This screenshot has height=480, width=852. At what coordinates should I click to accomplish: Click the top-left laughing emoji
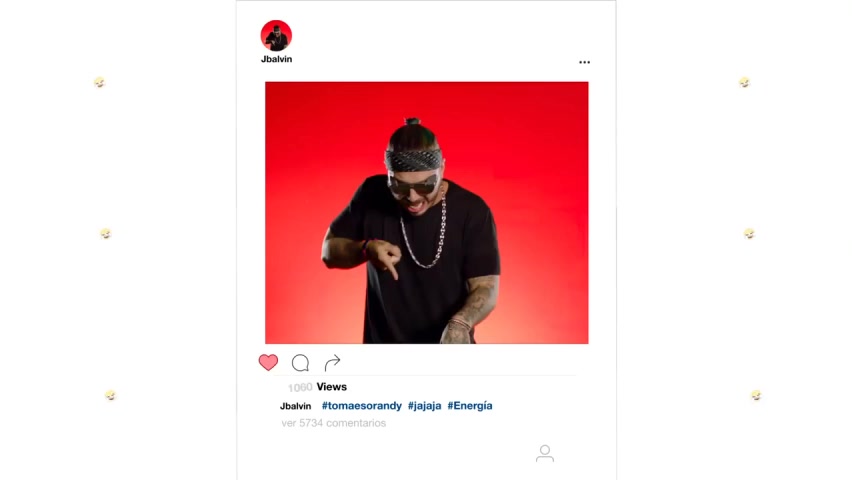(99, 82)
